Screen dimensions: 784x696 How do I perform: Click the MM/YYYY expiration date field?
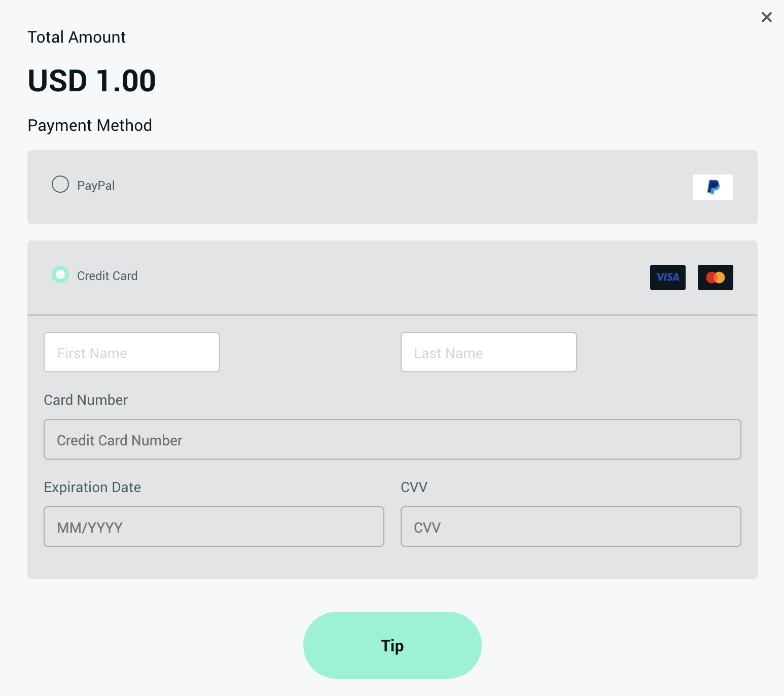[x=214, y=527]
